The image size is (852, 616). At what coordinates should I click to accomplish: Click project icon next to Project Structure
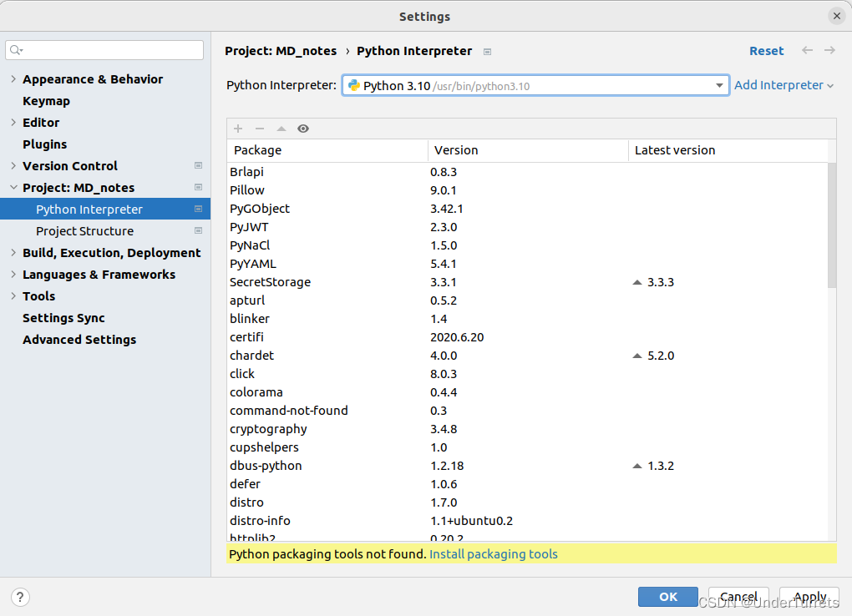coord(198,231)
